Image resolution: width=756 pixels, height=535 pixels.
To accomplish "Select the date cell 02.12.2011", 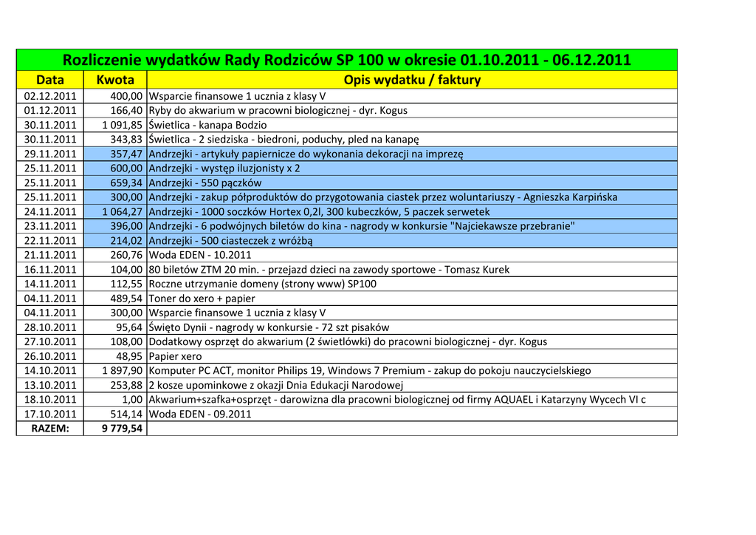I will tap(49, 96).
